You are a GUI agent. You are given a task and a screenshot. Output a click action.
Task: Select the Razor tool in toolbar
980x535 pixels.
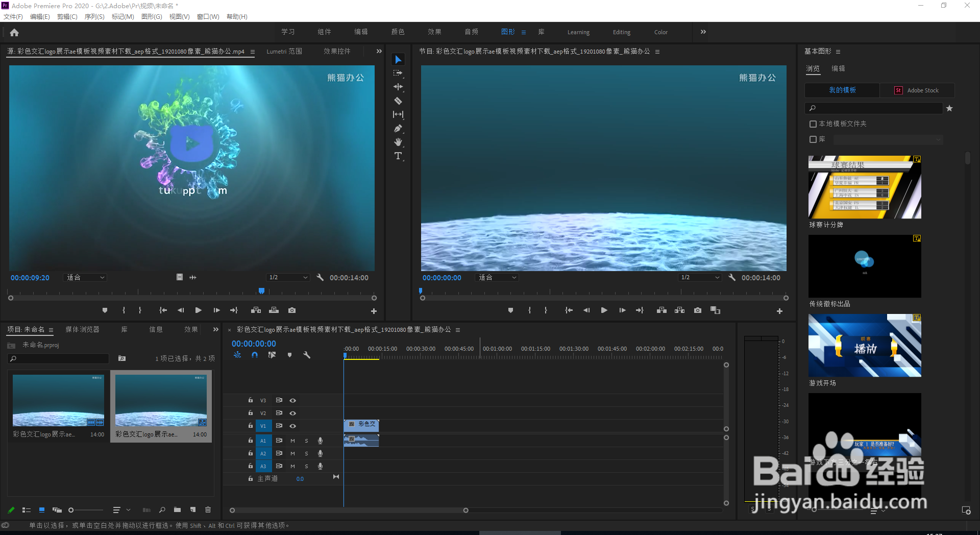click(x=398, y=101)
